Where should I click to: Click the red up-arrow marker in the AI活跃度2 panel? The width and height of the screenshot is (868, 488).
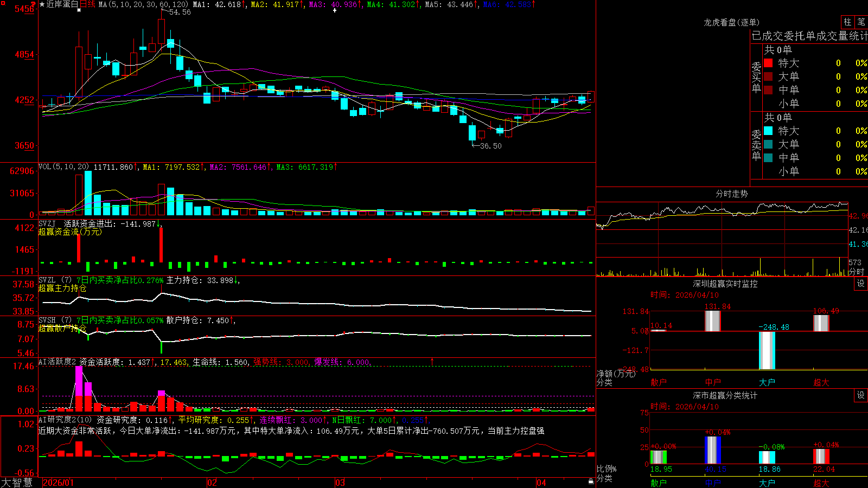[432, 361]
